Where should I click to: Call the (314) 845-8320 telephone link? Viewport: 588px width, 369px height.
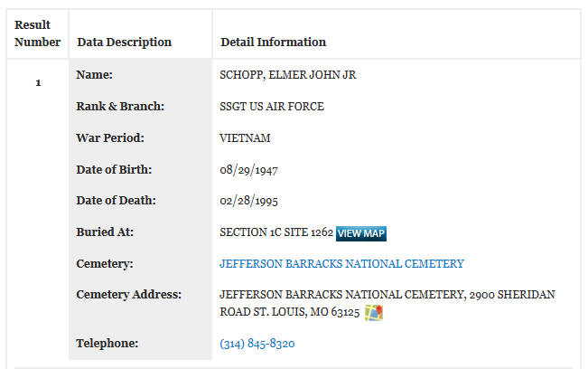pyautogui.click(x=257, y=343)
